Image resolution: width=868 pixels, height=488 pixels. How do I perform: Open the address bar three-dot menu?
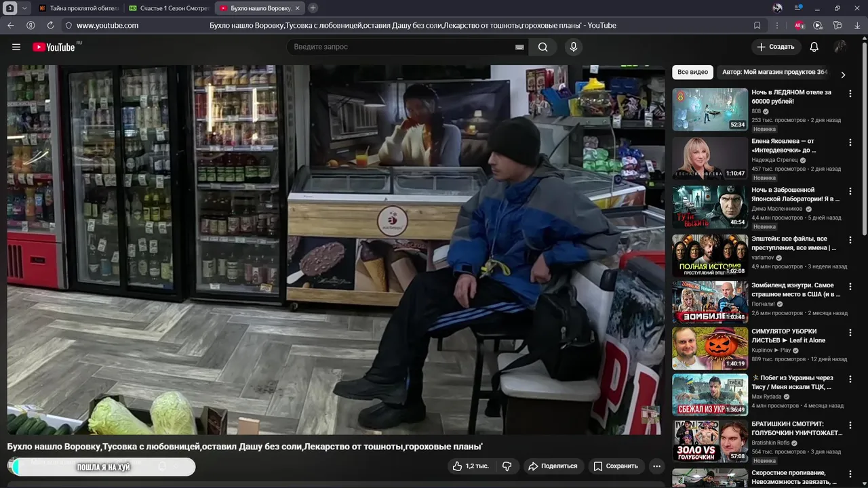click(776, 25)
